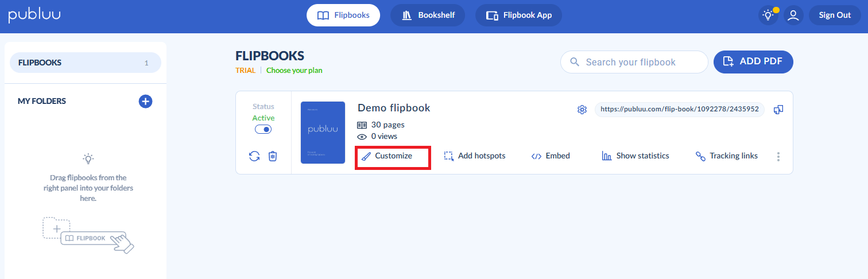Click the lightbulb tips icon
The height and width of the screenshot is (279, 868).
point(768,15)
